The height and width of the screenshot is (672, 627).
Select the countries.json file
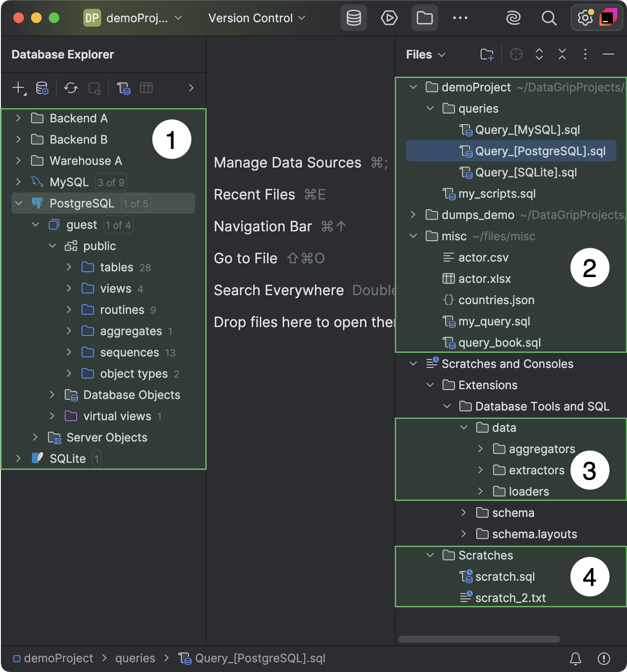click(x=496, y=300)
